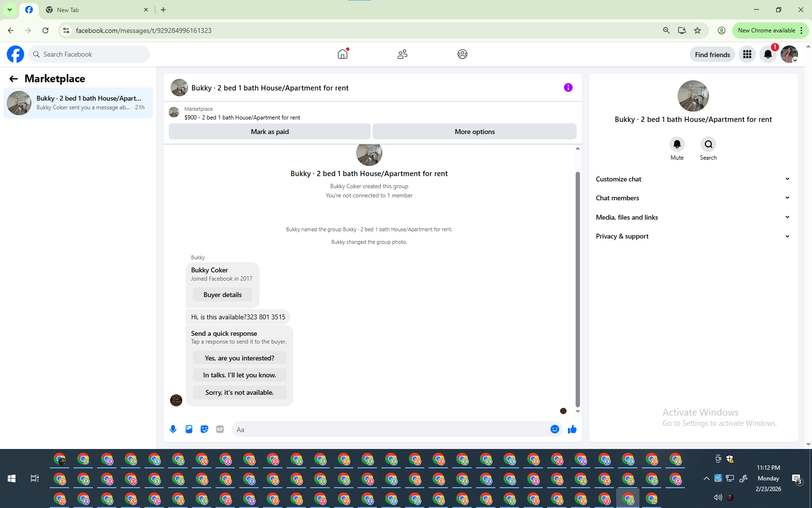The height and width of the screenshot is (508, 812).
Task: Open Buyer details for Bukky Coker
Action: click(x=222, y=295)
